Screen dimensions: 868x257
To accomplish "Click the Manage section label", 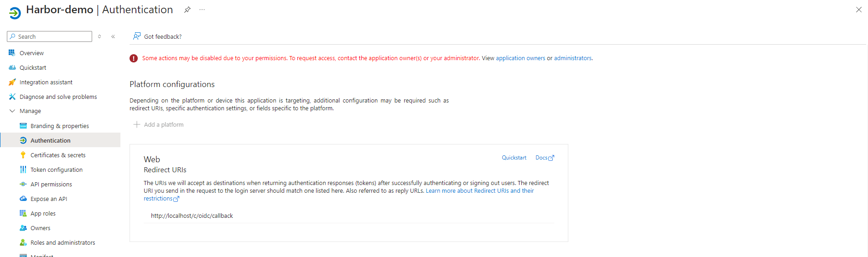I will click(x=30, y=111).
